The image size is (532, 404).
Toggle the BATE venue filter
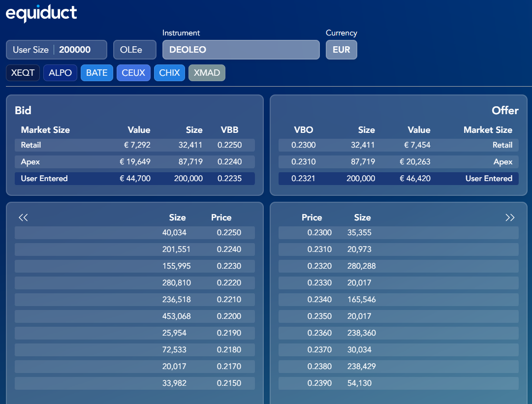click(x=96, y=73)
